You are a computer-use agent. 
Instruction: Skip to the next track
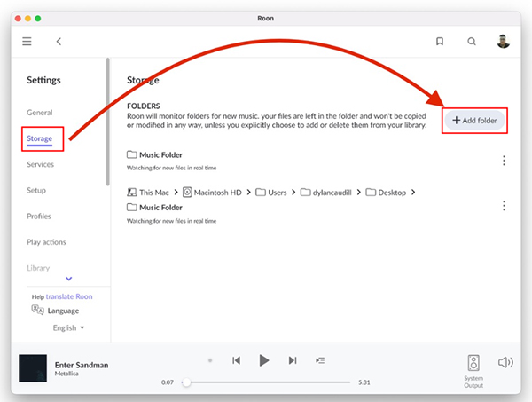[x=292, y=360]
